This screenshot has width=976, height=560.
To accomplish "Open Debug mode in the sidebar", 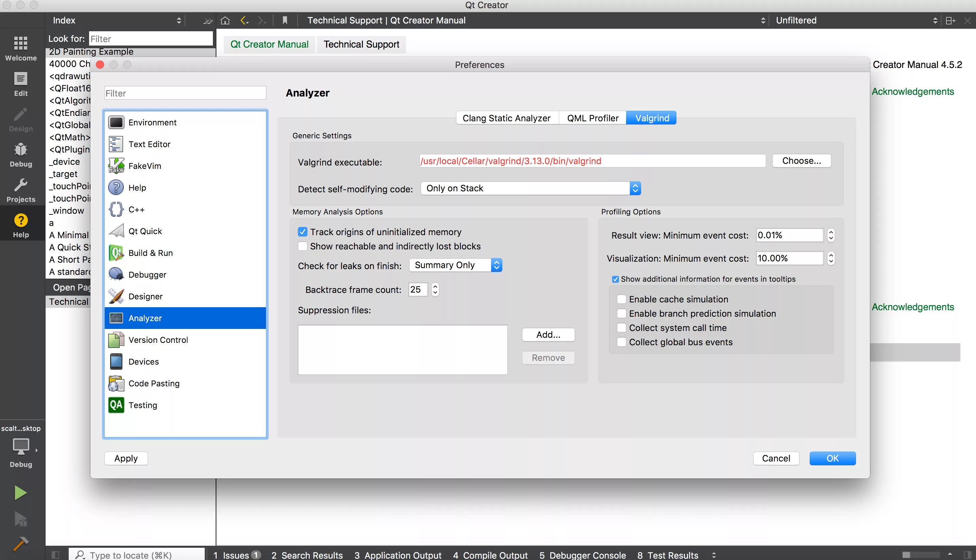I will [x=21, y=155].
